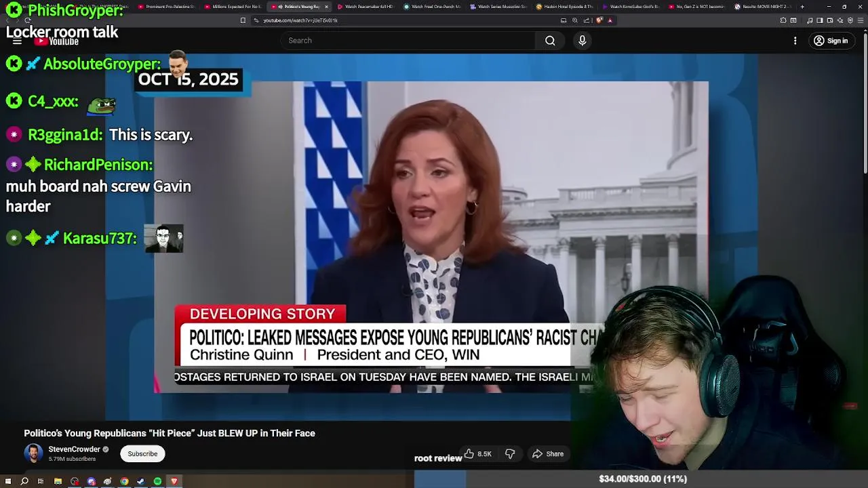The image size is (868, 488).
Task: Close the active Politico's Young Republicans tab
Action: click(326, 7)
